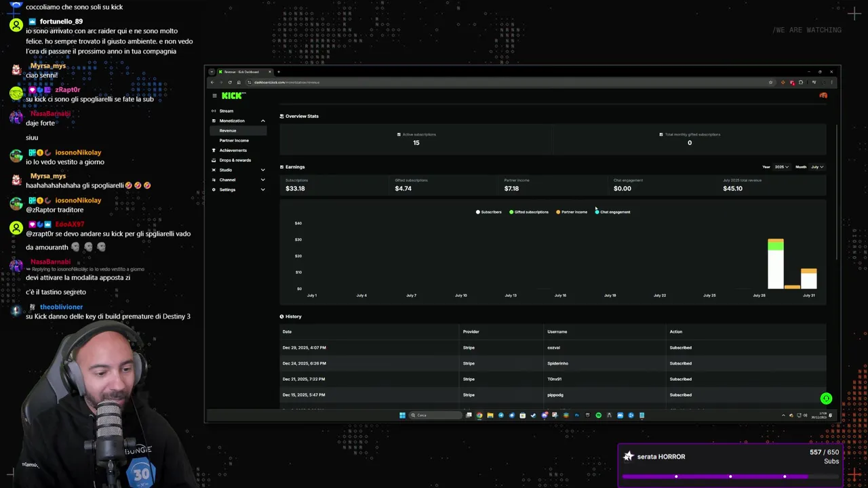Click username cozval in the history table
Screen dimensions: 868x488
pyautogui.click(x=553, y=348)
